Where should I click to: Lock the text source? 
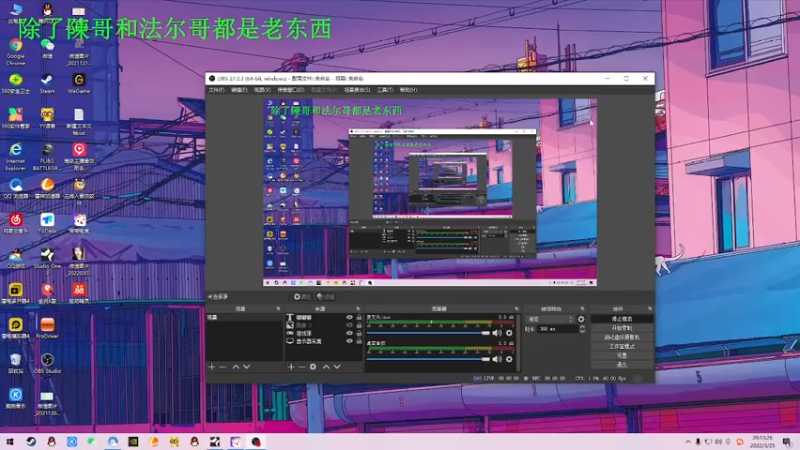pyautogui.click(x=359, y=317)
